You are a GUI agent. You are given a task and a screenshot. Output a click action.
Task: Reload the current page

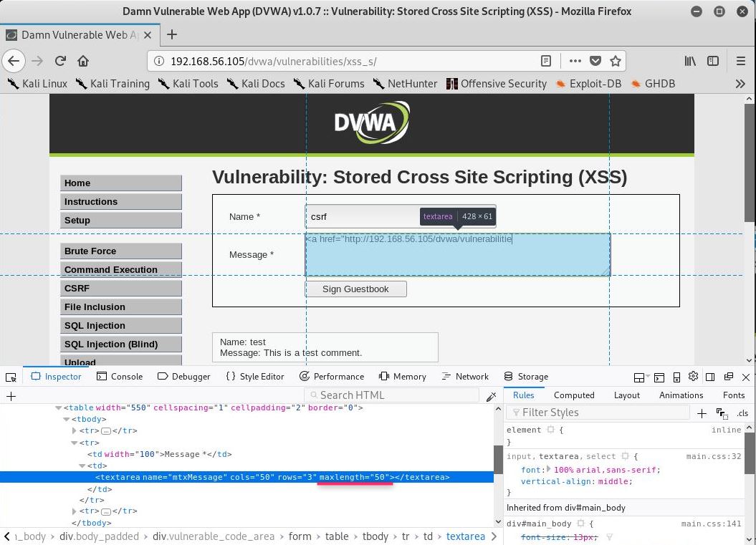point(60,61)
